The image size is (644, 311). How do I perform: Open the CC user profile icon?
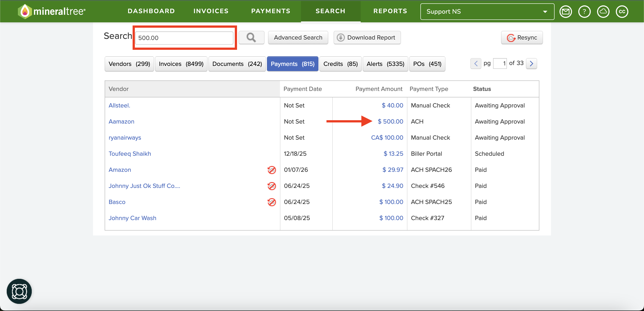[622, 11]
